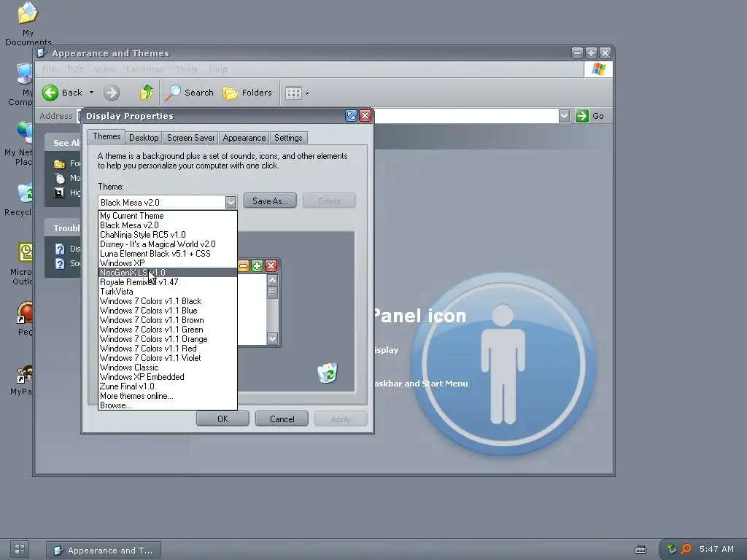Open the Tools menu

click(x=186, y=69)
